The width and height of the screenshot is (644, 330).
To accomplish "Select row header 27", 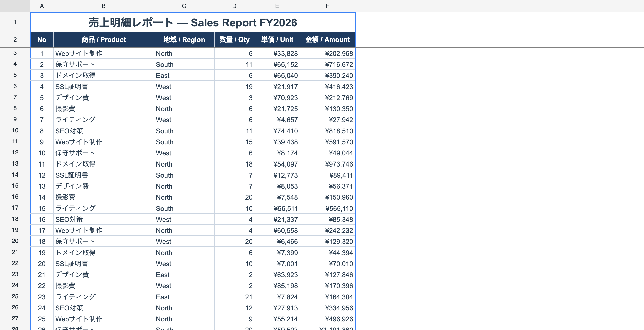I will coord(15,318).
